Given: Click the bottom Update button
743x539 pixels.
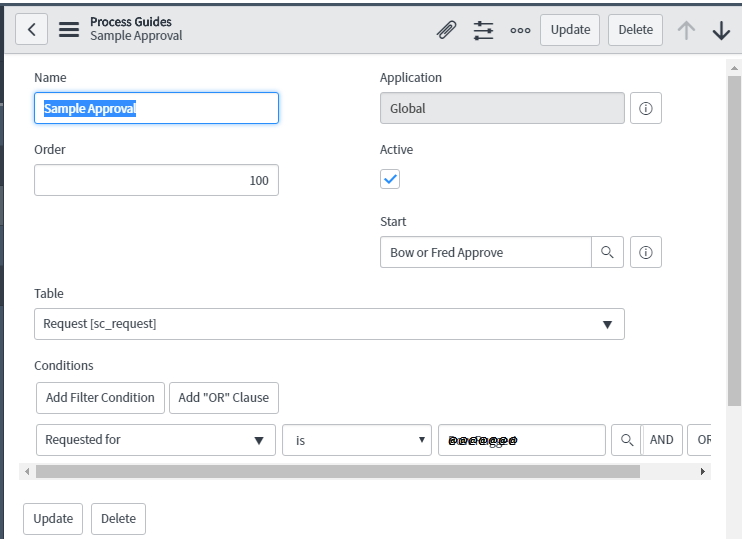Looking at the screenshot, I should pos(53,519).
